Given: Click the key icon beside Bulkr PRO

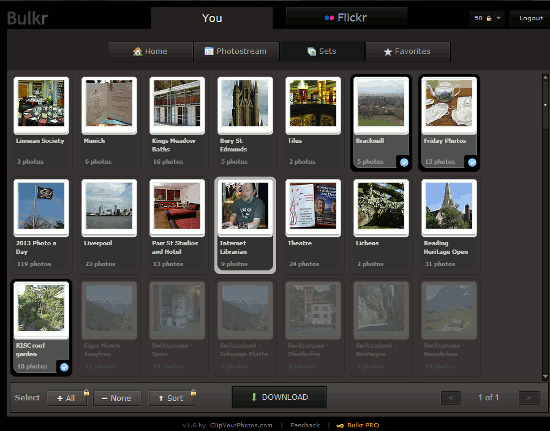Looking at the screenshot, I should coord(340,425).
